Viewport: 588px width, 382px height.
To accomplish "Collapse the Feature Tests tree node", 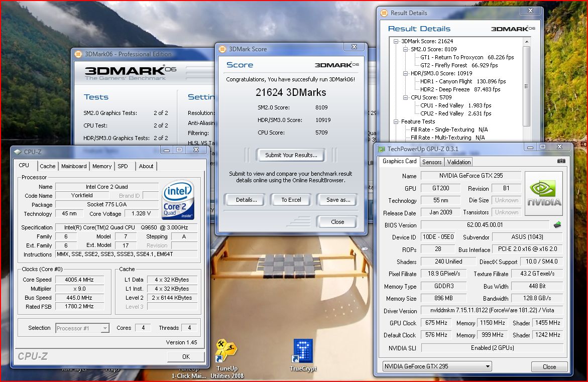I will click(396, 121).
